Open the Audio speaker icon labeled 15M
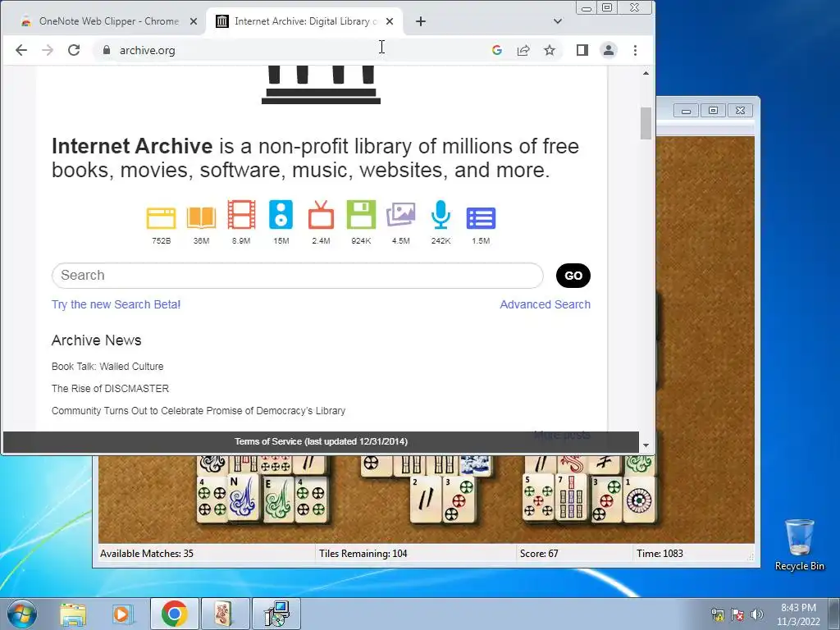 (281, 215)
